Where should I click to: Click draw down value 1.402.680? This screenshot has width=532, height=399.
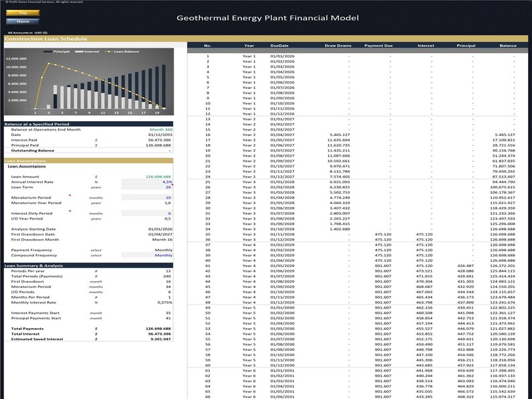tap(340, 229)
